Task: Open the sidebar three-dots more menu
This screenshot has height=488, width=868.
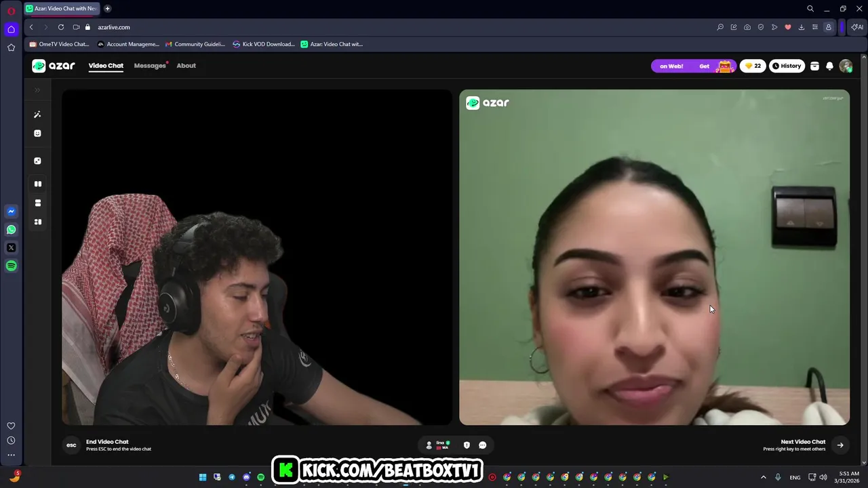Action: pyautogui.click(x=11, y=455)
